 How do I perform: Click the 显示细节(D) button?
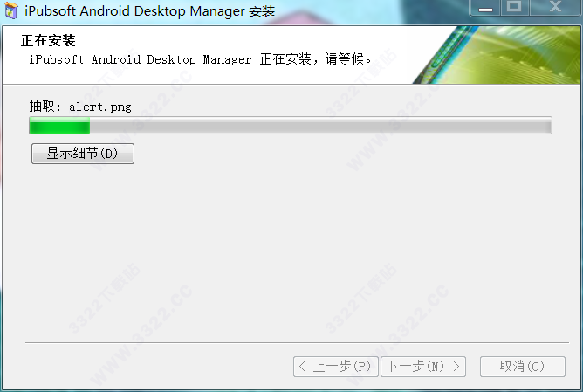coord(83,154)
